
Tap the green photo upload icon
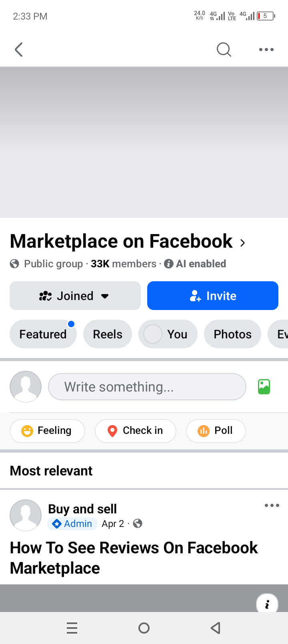point(264,387)
